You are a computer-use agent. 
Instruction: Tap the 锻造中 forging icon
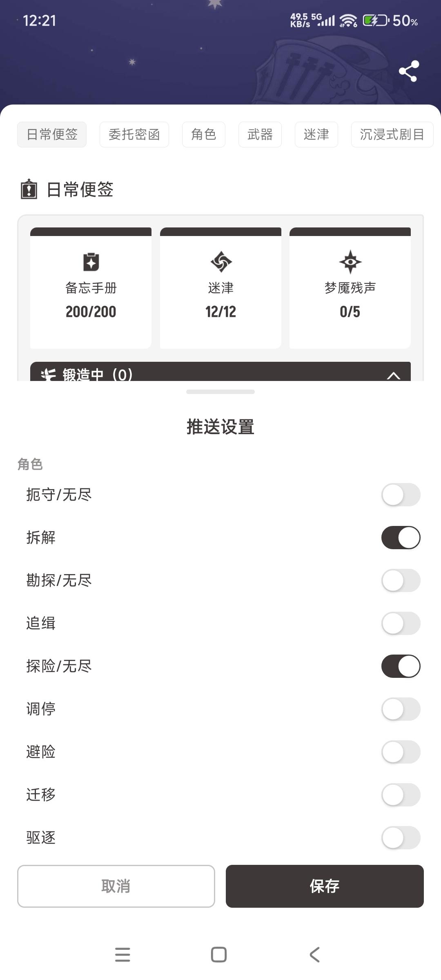[49, 374]
